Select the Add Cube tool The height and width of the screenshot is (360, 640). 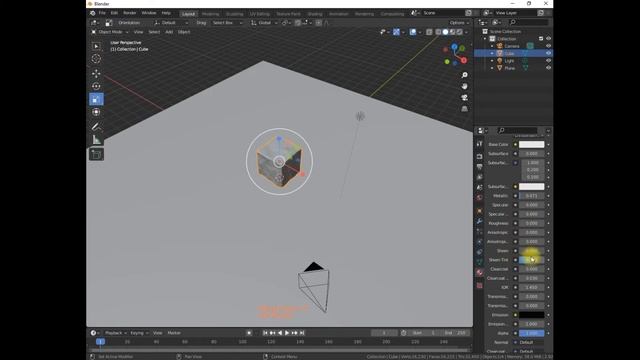tap(96, 154)
